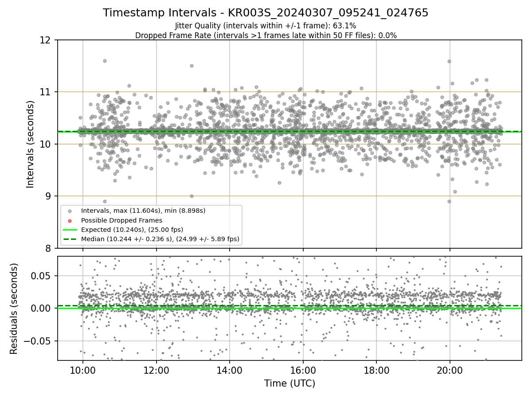Click legend entry 'Median (10.244 +/- 0.236 s)'
This screenshot has width=532, height=399.
pyautogui.click(x=160, y=239)
